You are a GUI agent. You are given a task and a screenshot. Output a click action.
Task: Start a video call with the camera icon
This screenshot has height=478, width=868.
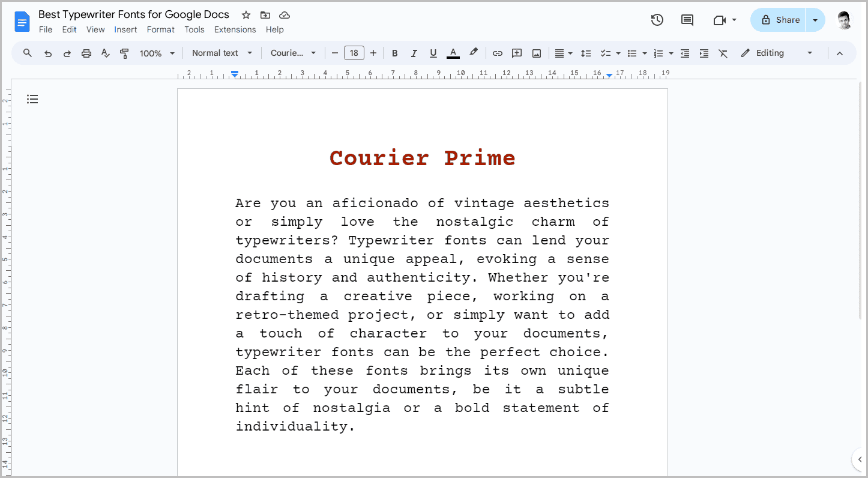point(719,20)
